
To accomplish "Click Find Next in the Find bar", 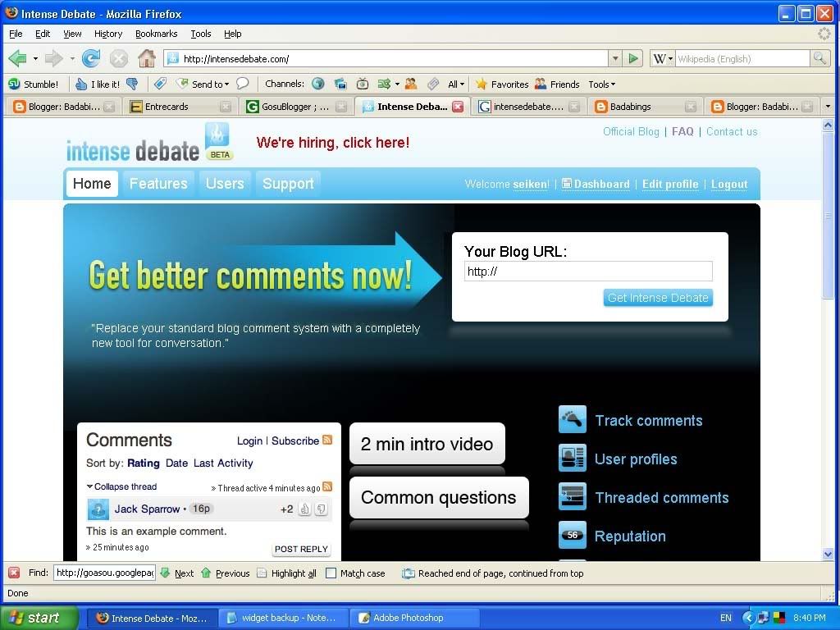I will [x=177, y=573].
